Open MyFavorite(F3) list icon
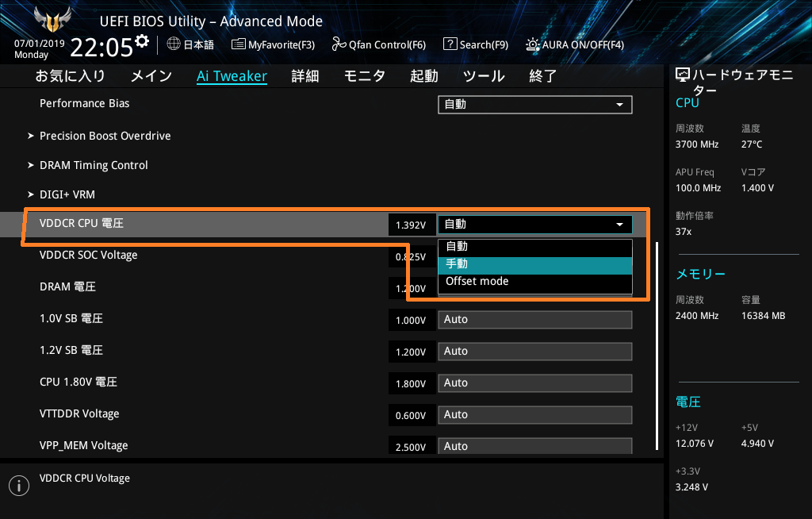Viewport: 812px width, 519px height. (x=238, y=44)
